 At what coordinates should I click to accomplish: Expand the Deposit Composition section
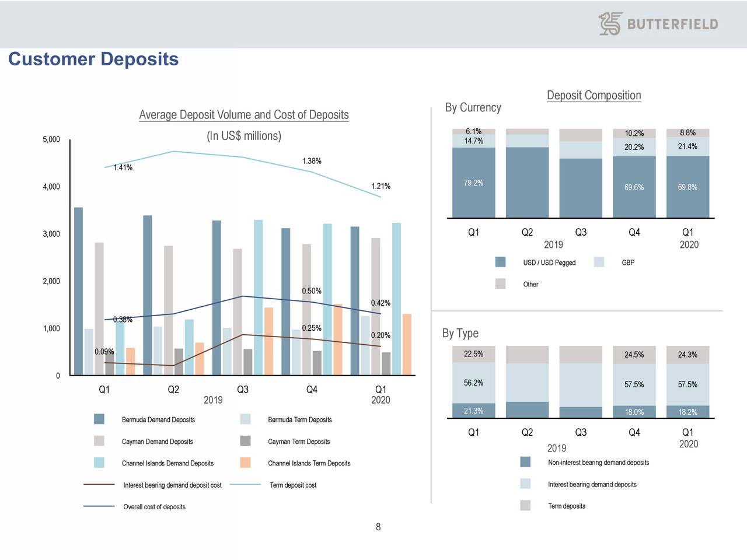click(x=594, y=95)
